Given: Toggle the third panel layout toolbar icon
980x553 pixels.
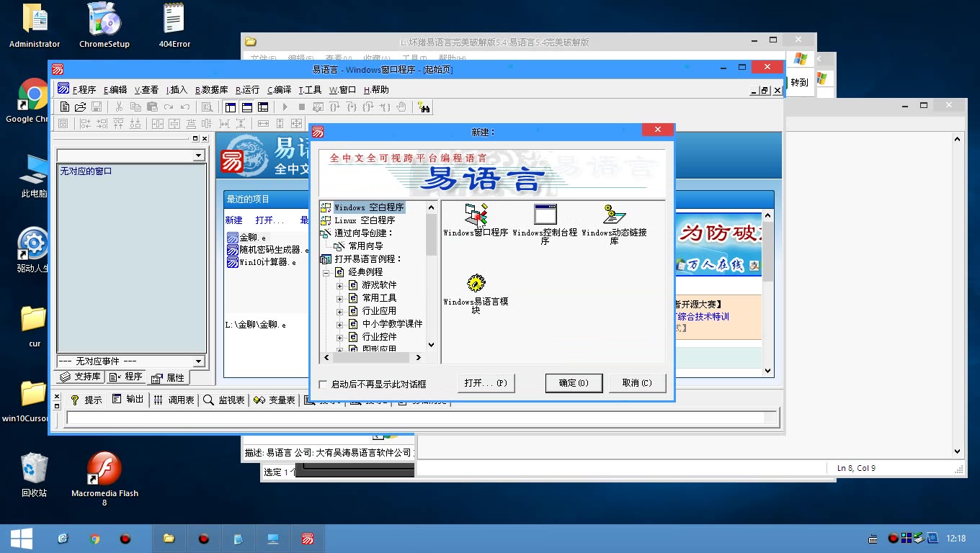Looking at the screenshot, I should [264, 107].
